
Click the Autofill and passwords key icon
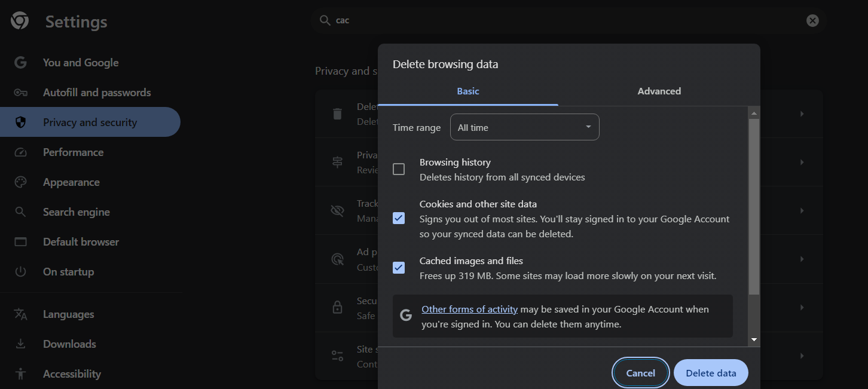pos(20,93)
